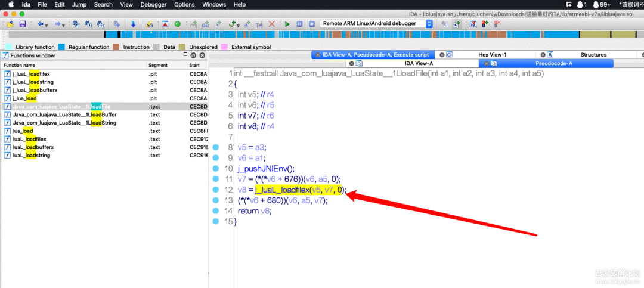
Task: Click the stop process icon
Action: coord(310,24)
